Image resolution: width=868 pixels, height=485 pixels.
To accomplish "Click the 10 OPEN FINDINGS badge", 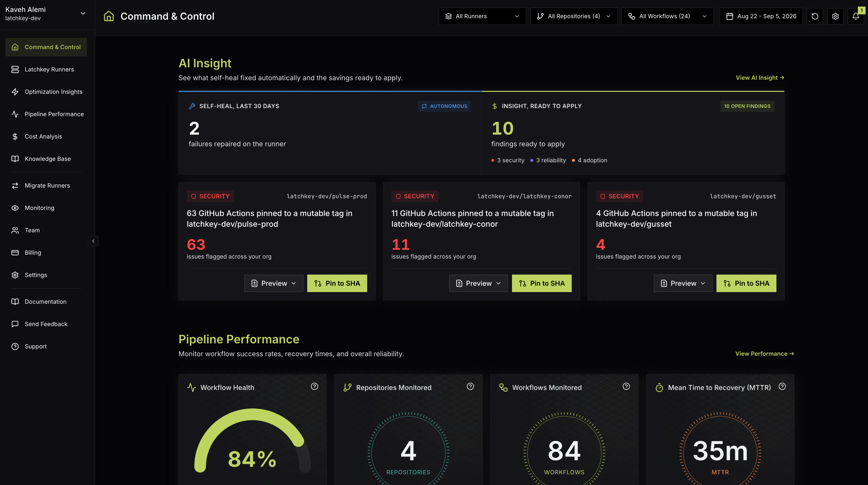I will click(x=747, y=106).
